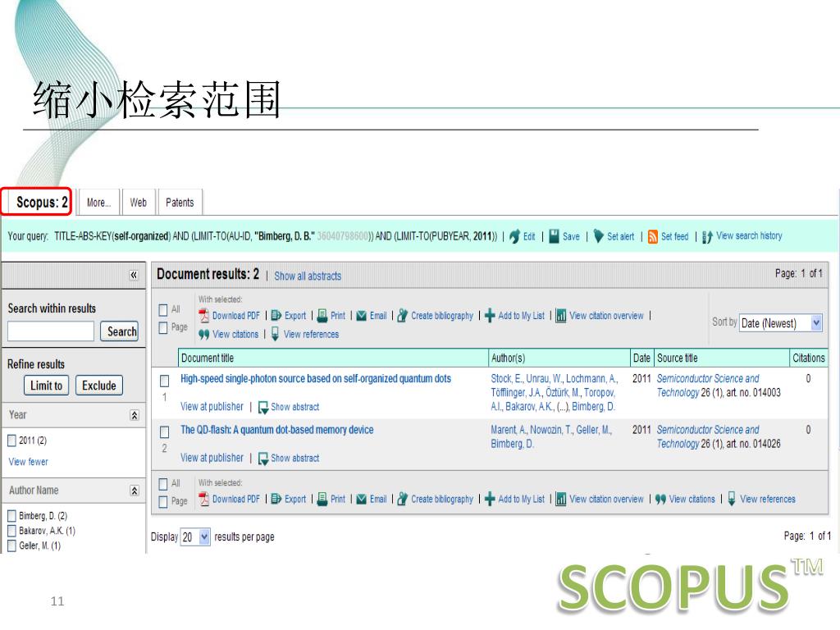Check the bottom All checkbox
Screen dimensions: 840x630
pos(163,484)
